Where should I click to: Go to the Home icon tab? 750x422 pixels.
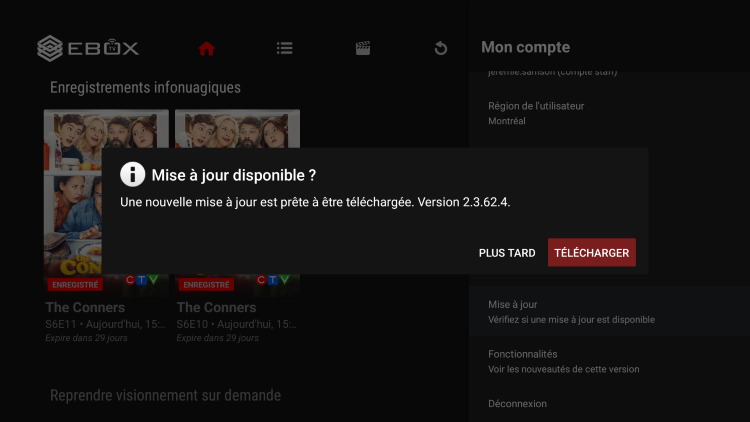tap(207, 48)
